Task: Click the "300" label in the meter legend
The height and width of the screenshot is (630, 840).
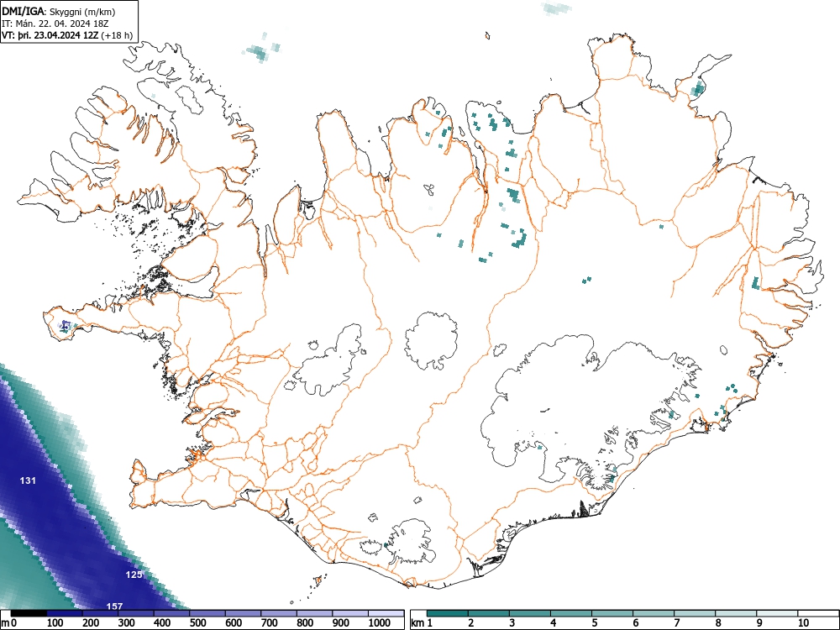Action: tap(127, 622)
